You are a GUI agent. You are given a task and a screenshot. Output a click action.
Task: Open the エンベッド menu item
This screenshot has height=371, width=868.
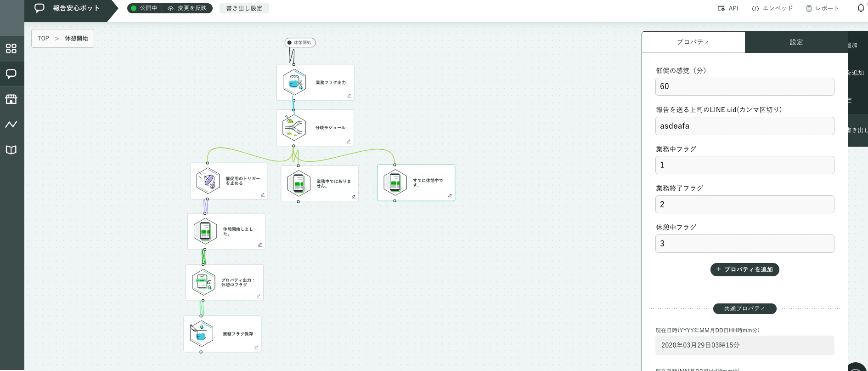[x=772, y=8]
